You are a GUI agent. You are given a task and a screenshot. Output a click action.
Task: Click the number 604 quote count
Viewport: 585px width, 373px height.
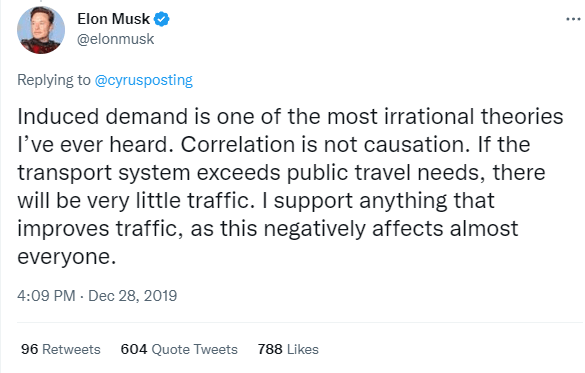(134, 350)
